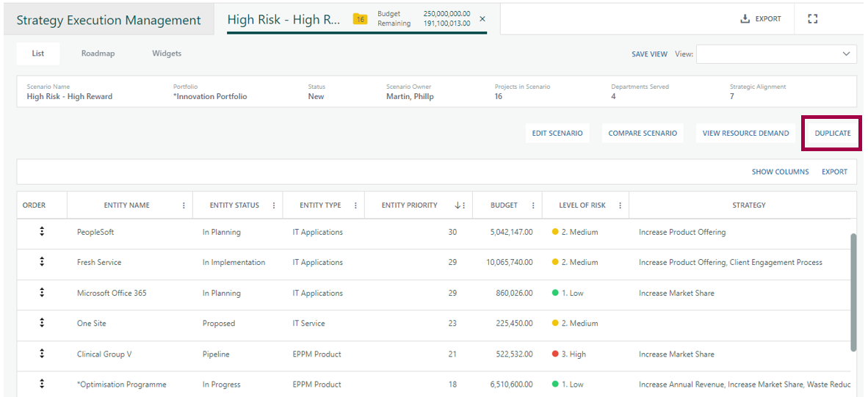Click the vertical table scrollbar

tap(853, 292)
